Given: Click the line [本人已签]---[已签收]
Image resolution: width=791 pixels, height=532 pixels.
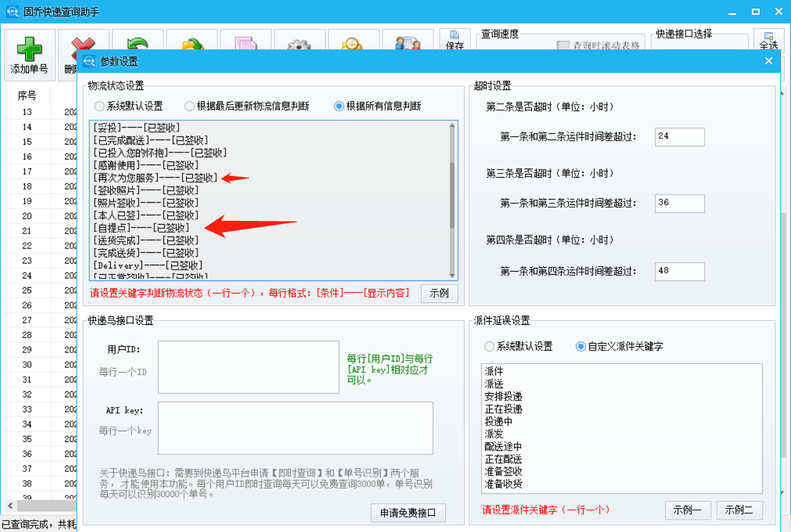Looking at the screenshot, I should [146, 215].
